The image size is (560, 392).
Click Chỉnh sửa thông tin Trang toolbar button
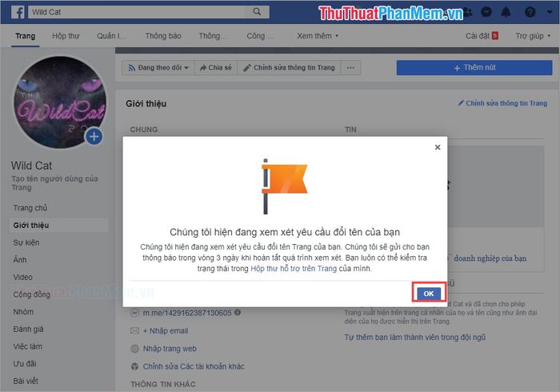[x=289, y=67]
